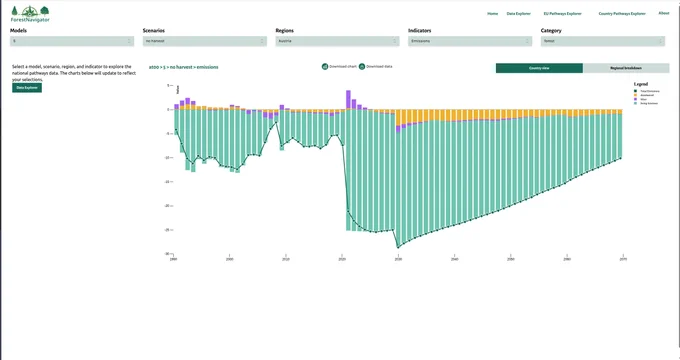Click the green Data Explorer button
This screenshot has width=680, height=360.
(27, 88)
